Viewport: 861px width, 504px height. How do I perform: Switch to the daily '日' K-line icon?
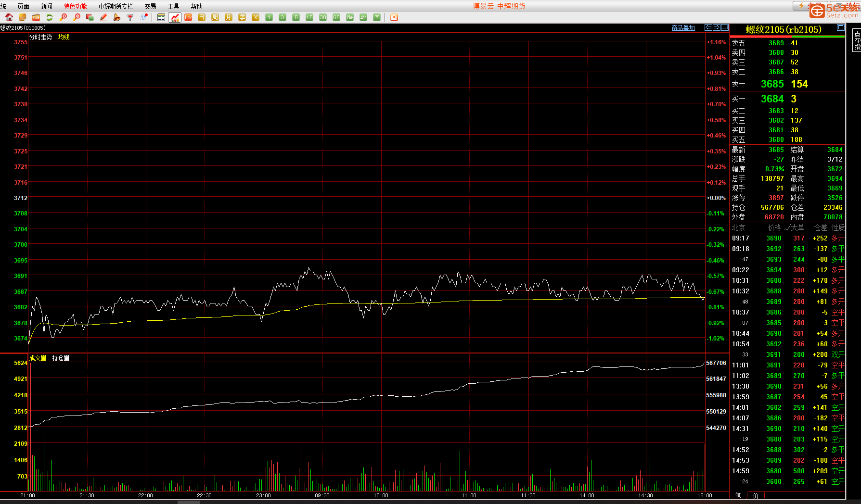pyautogui.click(x=202, y=17)
